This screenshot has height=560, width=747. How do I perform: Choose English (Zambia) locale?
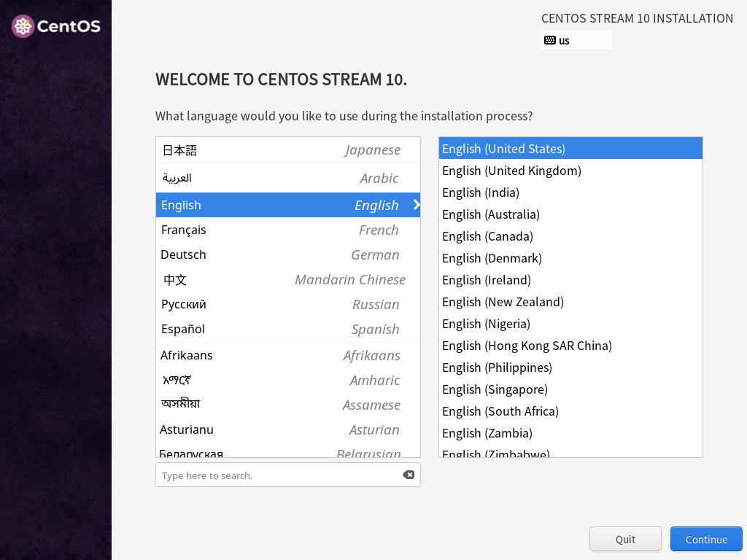click(x=570, y=433)
